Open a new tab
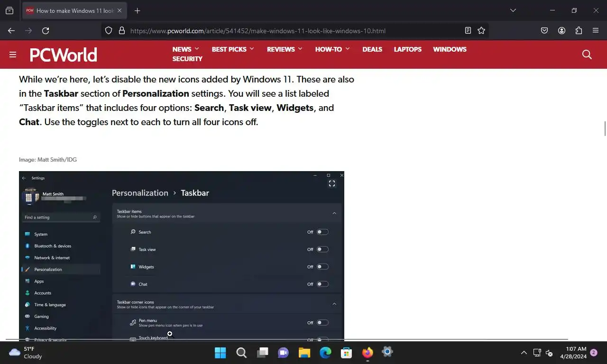Screen dimensions: 607x364 (137, 10)
